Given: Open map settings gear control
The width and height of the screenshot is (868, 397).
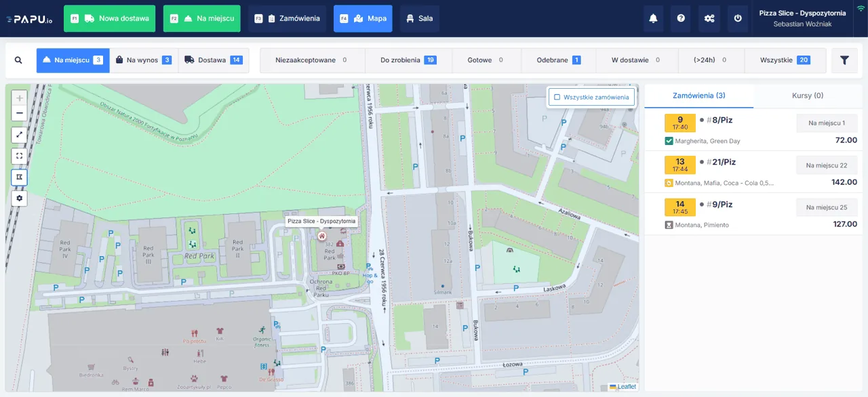Looking at the screenshot, I should point(20,198).
